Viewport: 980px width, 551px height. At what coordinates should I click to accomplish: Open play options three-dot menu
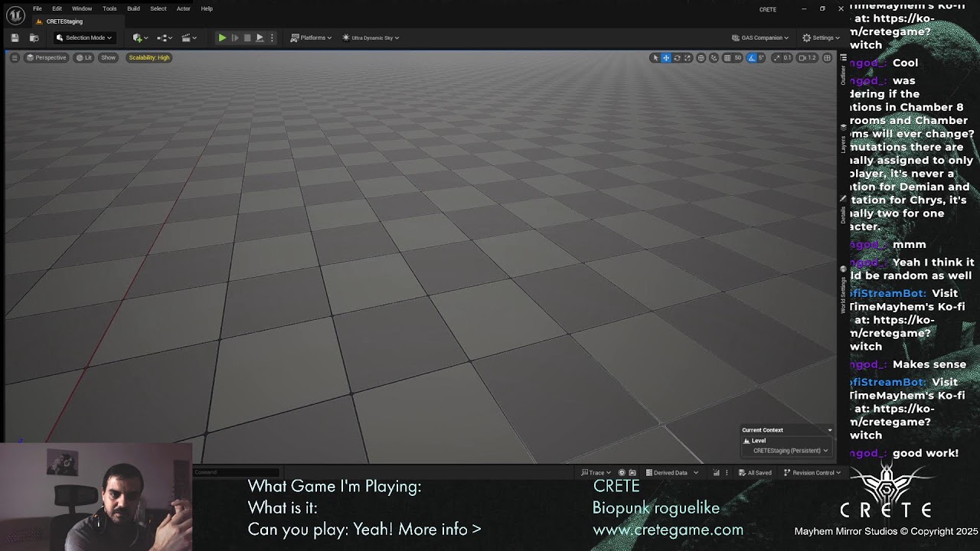coord(272,37)
